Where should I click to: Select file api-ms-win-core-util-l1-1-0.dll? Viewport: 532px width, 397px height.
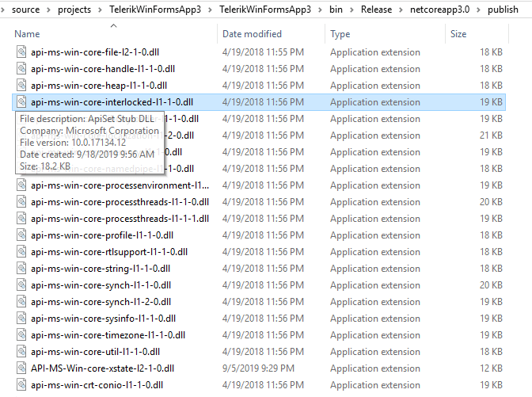click(x=95, y=352)
